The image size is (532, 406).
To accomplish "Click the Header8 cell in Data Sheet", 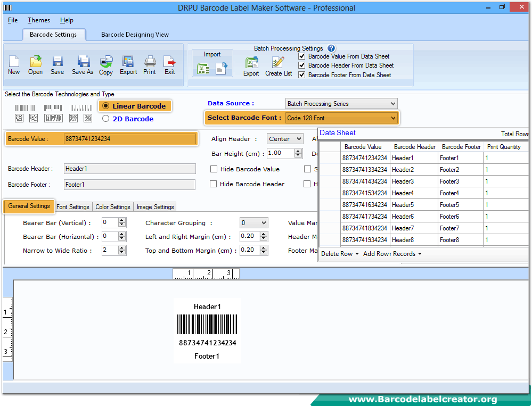I will [414, 240].
